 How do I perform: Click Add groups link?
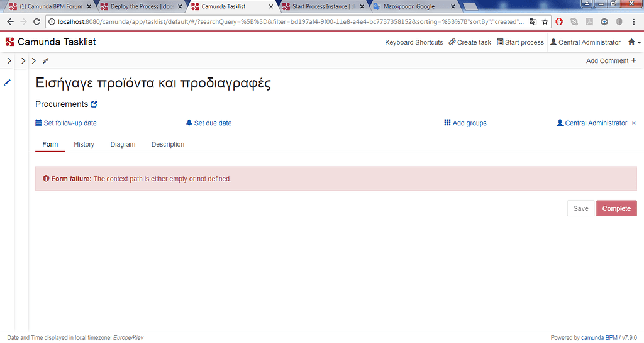point(465,123)
